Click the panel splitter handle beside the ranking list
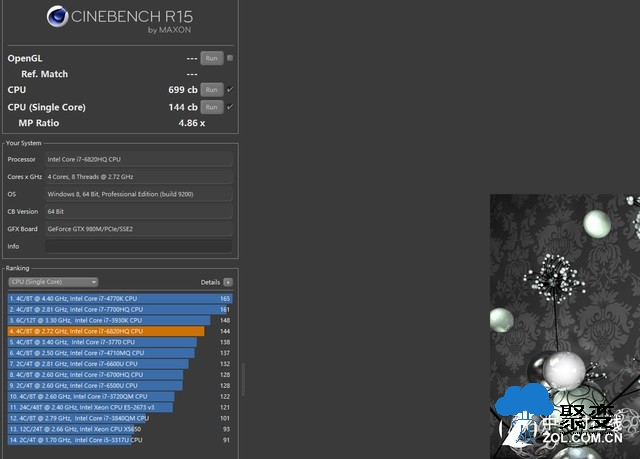The image size is (640, 459). tap(244, 379)
